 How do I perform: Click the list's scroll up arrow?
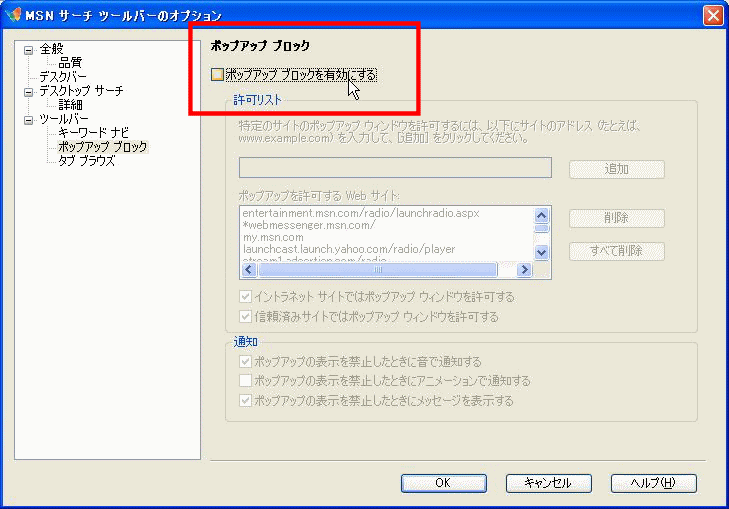tap(542, 216)
